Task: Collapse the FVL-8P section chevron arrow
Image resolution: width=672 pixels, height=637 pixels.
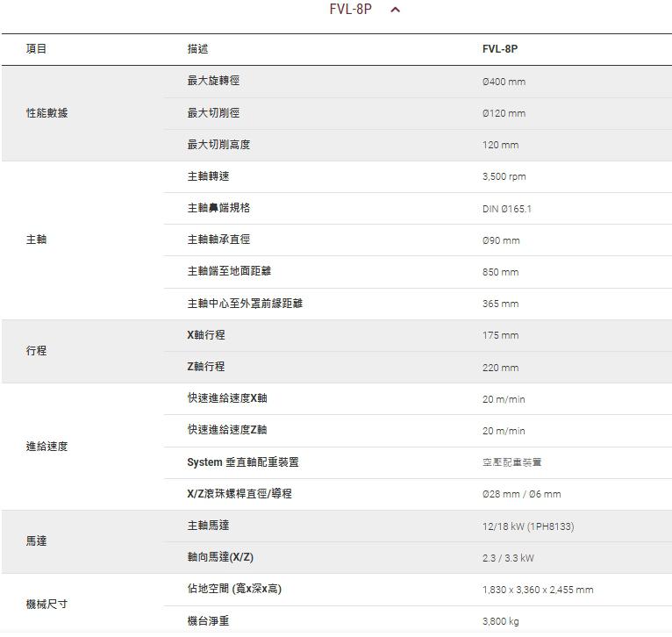Action: (395, 11)
